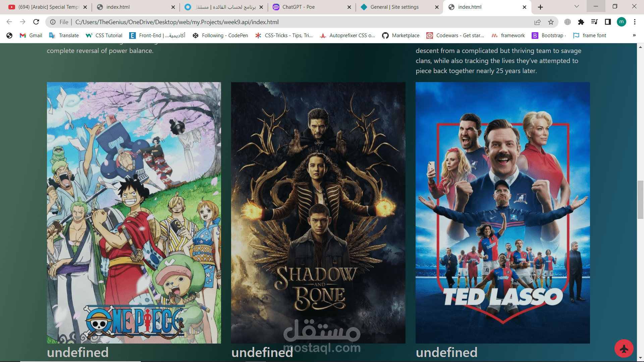Open CSS-Tricks bookmark
Viewport: 644px width, 362px height.
(x=284, y=36)
